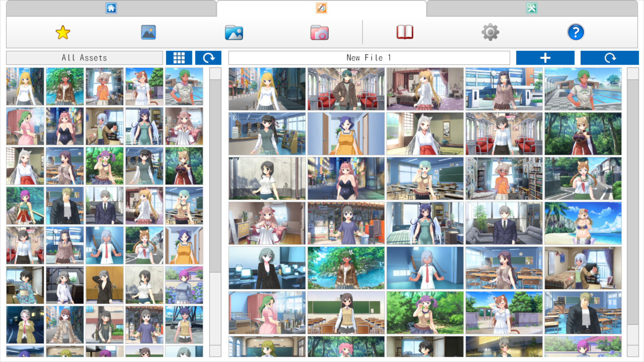644x362 pixels.
Task: Open the single picture icon in toolbar
Action: (148, 33)
